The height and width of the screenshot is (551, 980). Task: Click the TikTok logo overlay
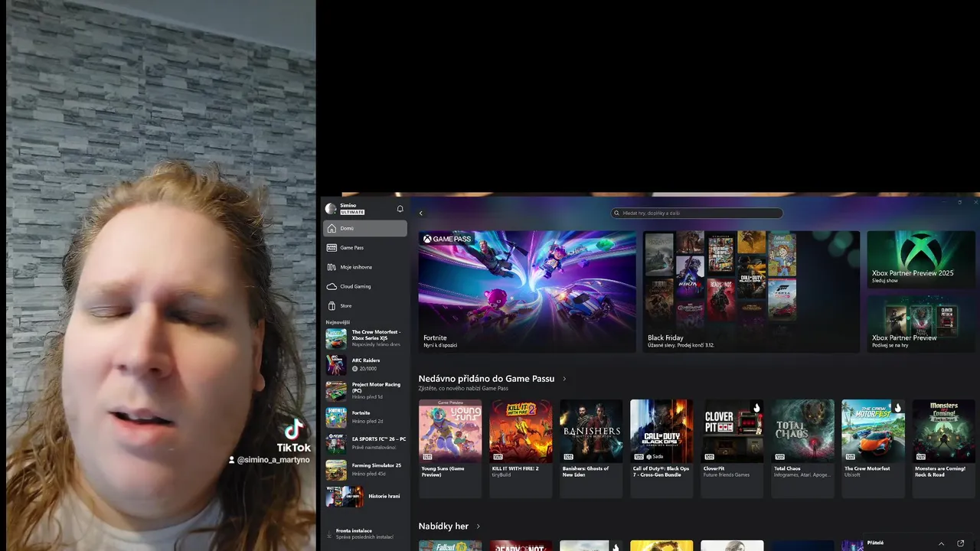(x=294, y=437)
